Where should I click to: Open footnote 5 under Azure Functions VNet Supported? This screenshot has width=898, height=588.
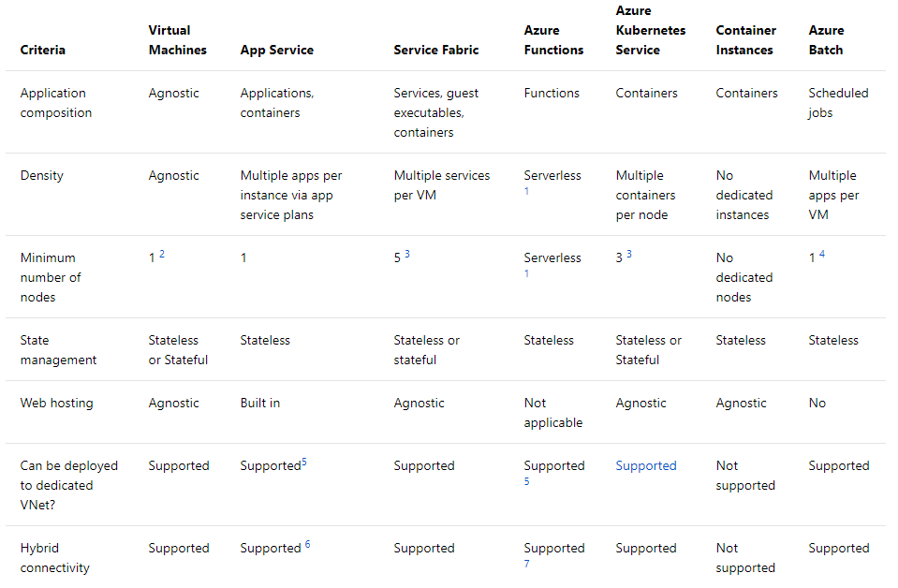point(527,481)
